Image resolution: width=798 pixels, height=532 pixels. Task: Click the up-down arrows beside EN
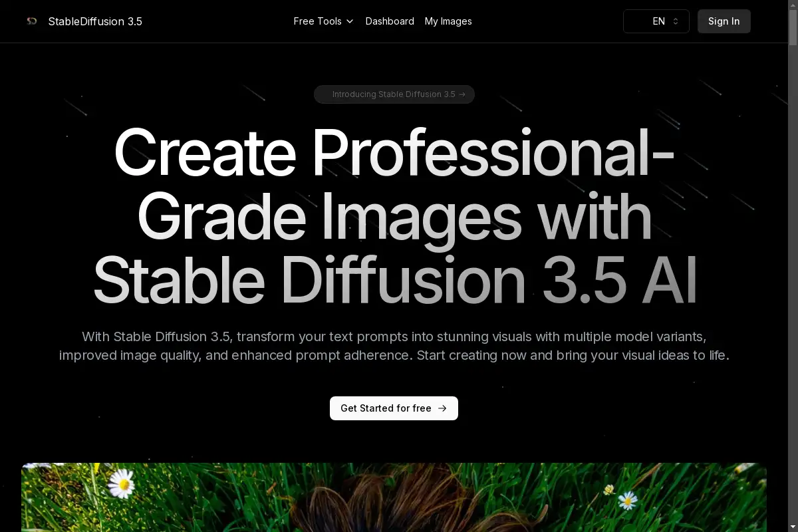pos(676,21)
